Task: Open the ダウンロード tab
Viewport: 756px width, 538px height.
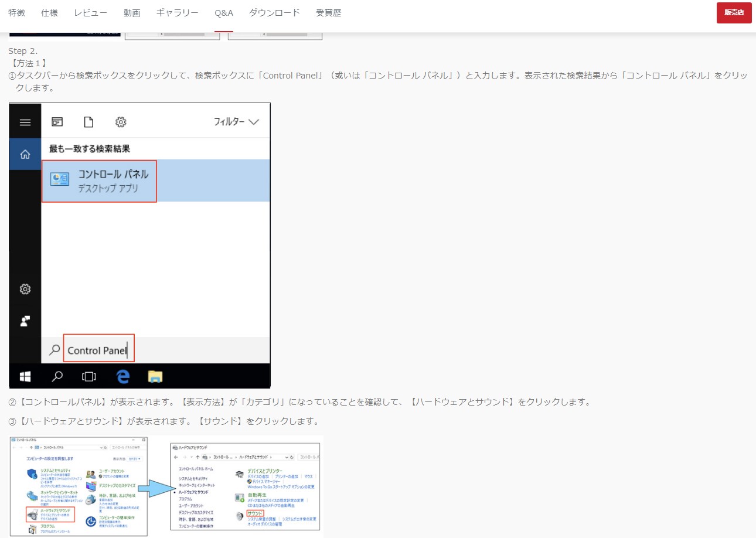Action: pos(274,12)
